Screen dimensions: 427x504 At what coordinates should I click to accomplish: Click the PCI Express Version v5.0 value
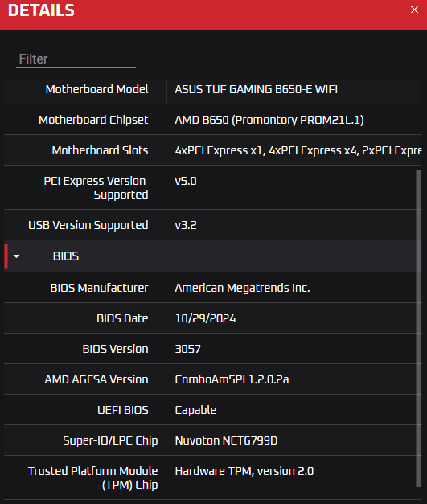pyautogui.click(x=186, y=181)
